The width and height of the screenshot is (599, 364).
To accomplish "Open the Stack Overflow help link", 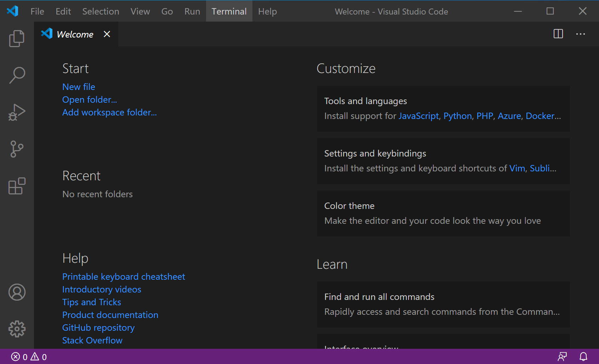I will (92, 340).
